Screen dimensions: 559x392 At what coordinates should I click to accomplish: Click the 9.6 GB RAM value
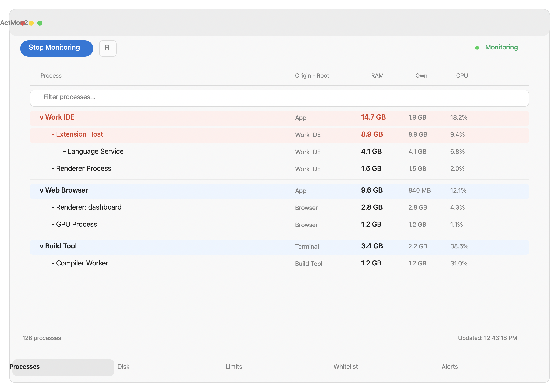coord(372,190)
